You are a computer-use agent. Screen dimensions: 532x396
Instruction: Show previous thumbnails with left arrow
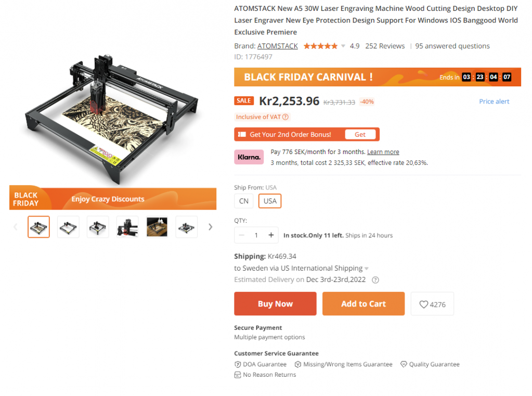(x=15, y=227)
